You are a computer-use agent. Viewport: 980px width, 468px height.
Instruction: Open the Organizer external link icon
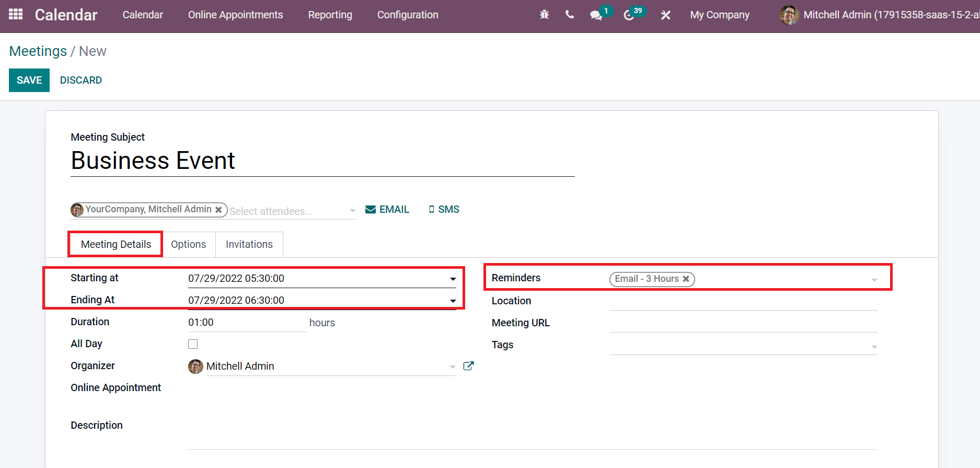(x=468, y=366)
